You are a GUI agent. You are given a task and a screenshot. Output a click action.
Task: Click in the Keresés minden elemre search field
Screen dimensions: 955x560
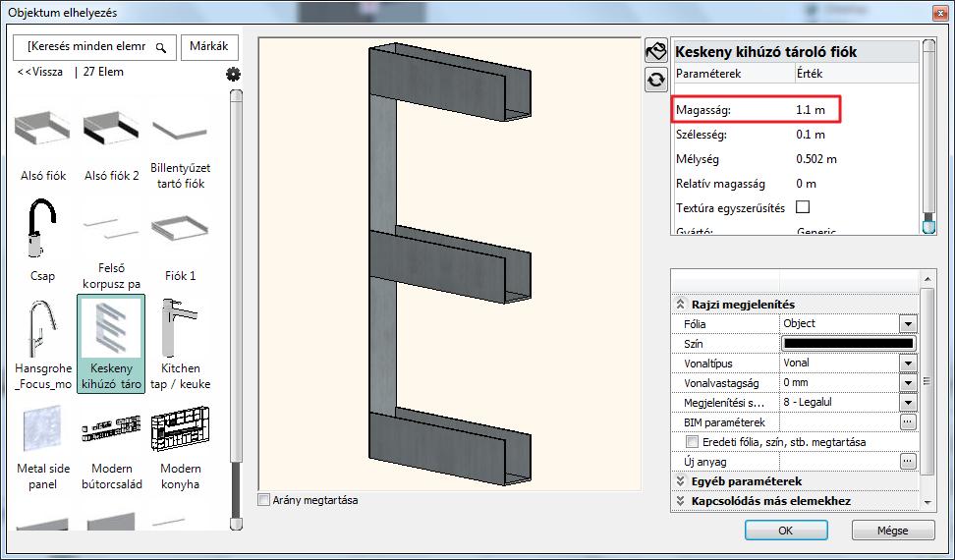94,47
